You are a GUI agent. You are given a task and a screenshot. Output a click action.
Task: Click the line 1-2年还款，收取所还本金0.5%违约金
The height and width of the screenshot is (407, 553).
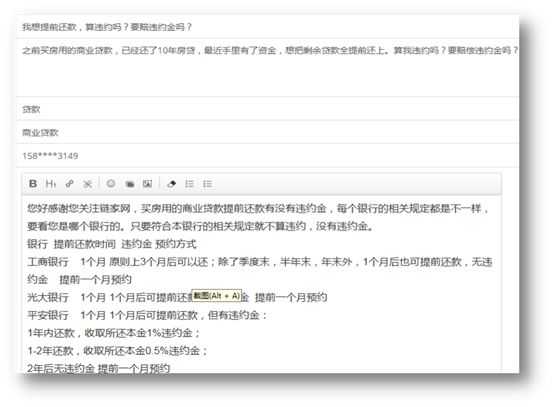tap(118, 351)
